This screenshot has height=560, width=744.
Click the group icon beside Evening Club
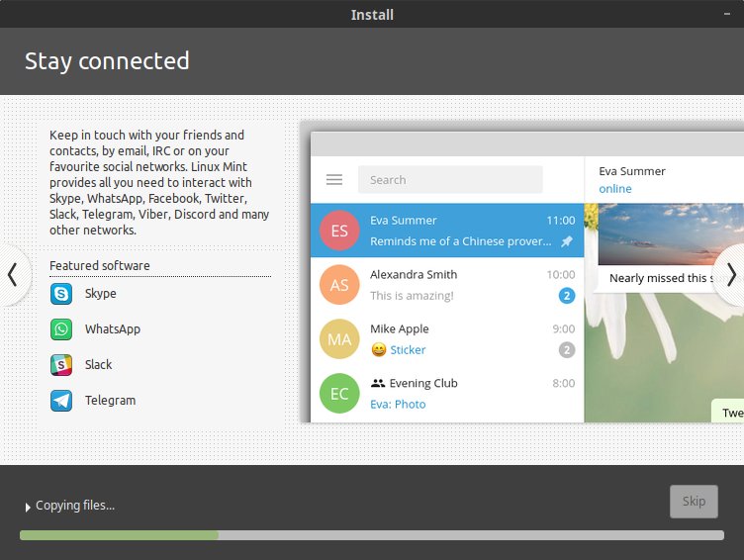pos(378,383)
